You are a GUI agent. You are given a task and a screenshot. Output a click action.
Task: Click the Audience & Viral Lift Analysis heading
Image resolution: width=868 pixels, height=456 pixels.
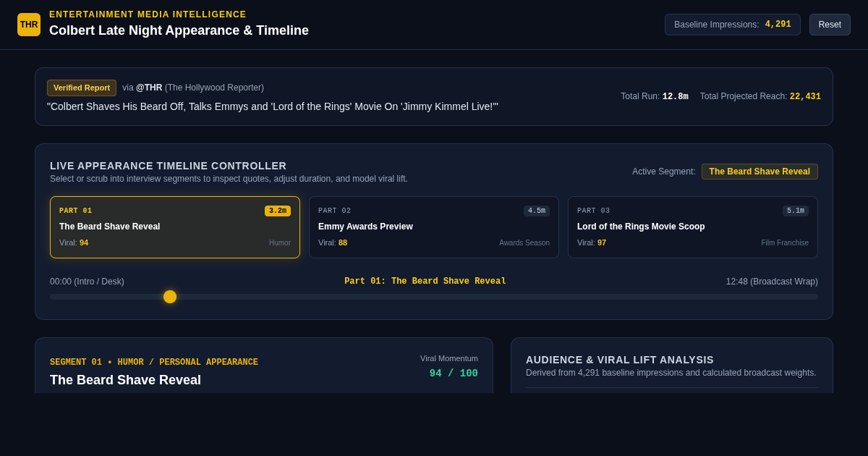tap(620, 360)
